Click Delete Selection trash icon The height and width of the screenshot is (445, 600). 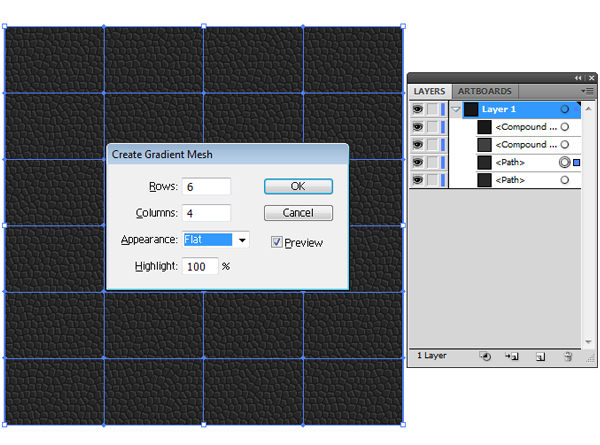(568, 357)
